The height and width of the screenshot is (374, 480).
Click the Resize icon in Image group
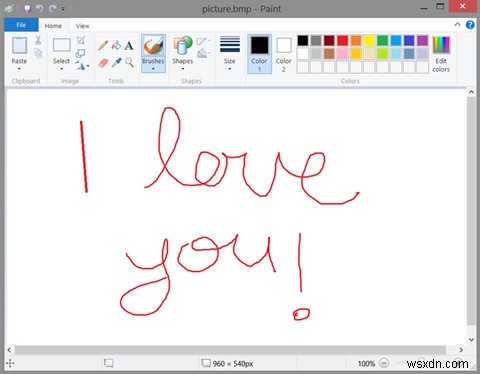(x=80, y=53)
